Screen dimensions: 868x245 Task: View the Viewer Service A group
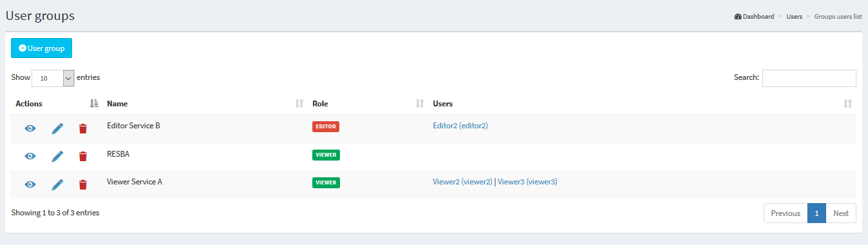pos(30,185)
